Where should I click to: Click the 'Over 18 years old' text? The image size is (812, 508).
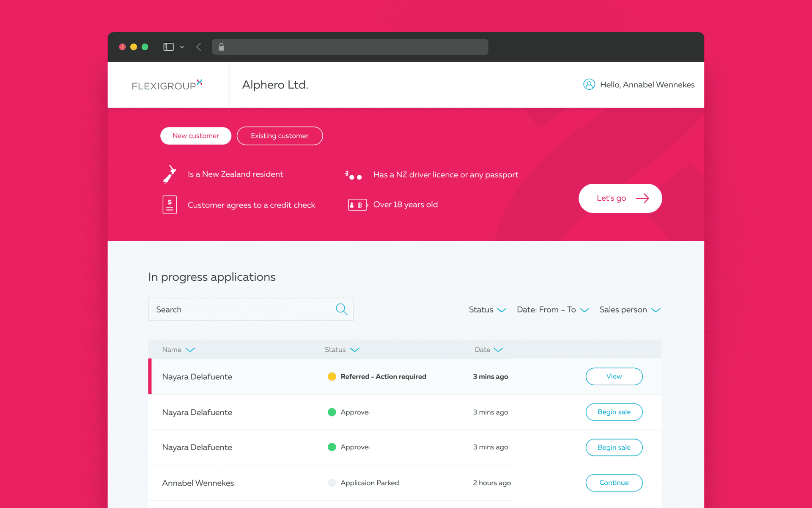point(405,204)
